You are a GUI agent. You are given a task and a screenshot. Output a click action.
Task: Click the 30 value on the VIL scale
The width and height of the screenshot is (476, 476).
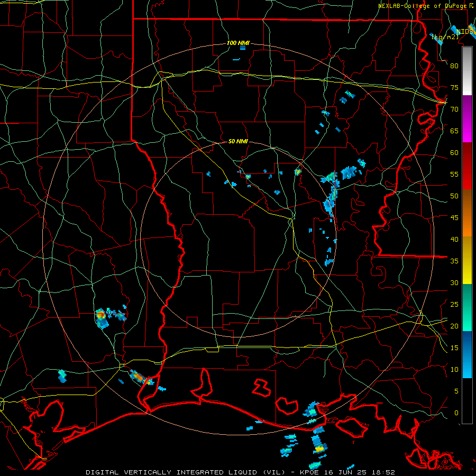pyautogui.click(x=454, y=283)
